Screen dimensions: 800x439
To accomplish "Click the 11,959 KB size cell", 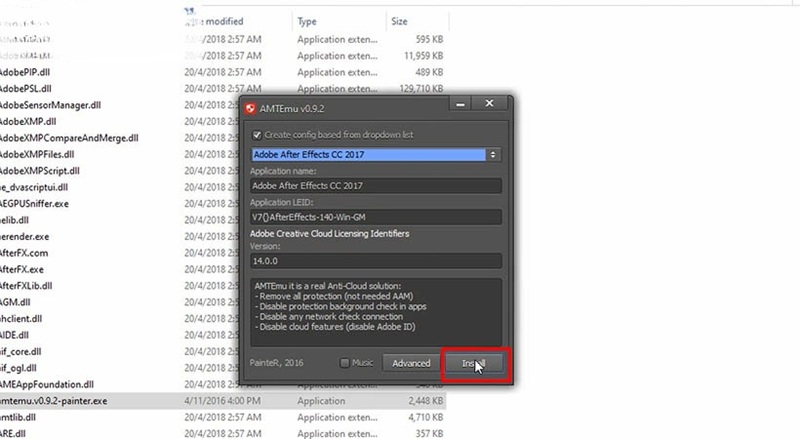I will pyautogui.click(x=423, y=56).
